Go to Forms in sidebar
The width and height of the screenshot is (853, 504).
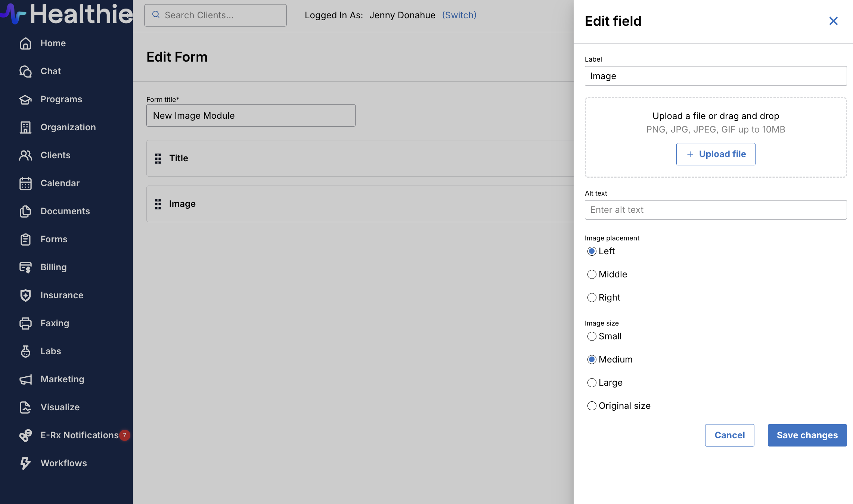(x=54, y=239)
